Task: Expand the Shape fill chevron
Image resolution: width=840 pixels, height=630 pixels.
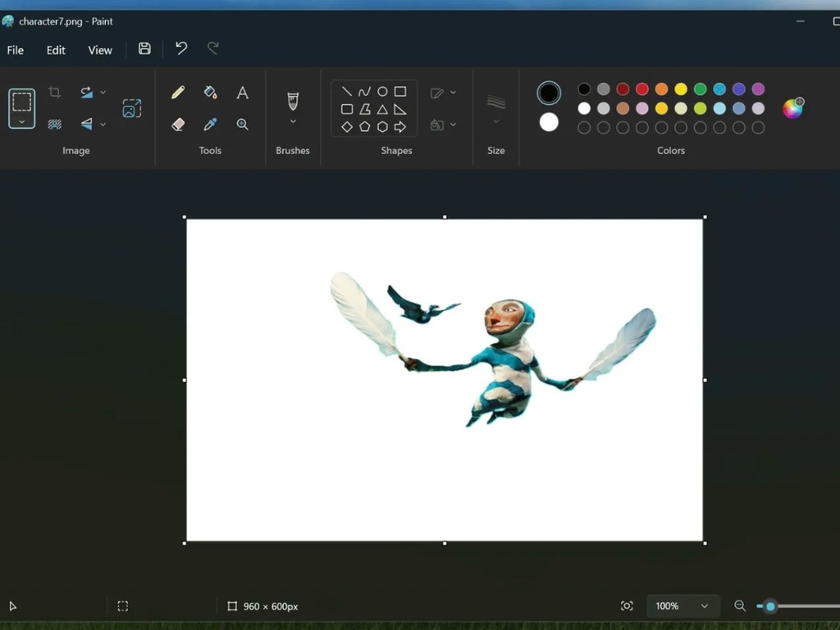Action: coord(453,125)
